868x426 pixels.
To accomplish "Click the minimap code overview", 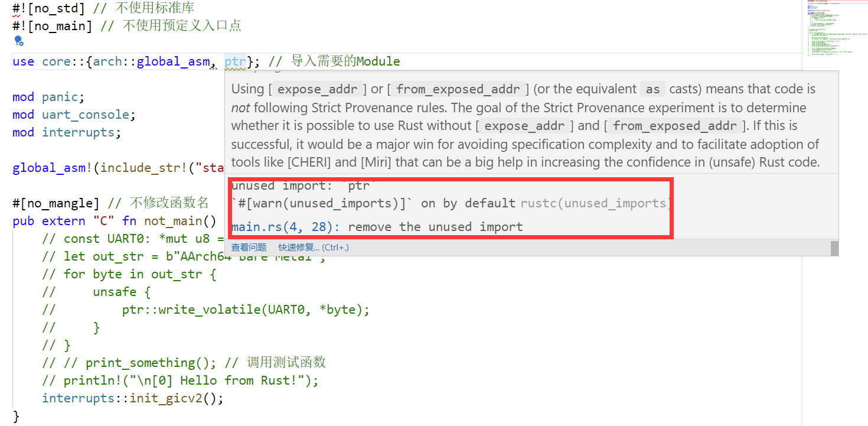I will (834, 30).
